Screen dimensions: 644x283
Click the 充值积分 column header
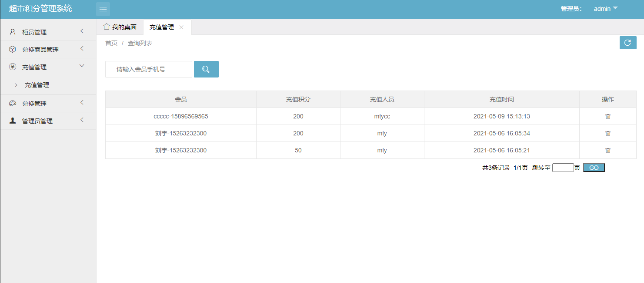[x=298, y=99]
